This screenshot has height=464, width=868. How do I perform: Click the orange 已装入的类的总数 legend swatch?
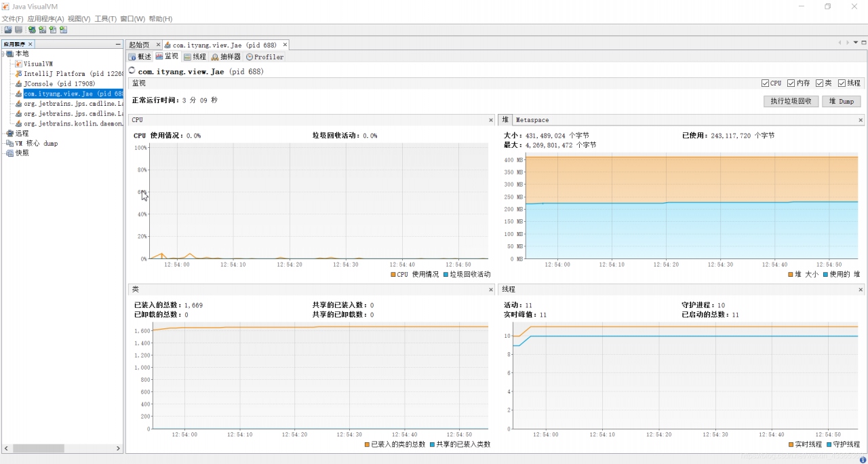(x=367, y=444)
